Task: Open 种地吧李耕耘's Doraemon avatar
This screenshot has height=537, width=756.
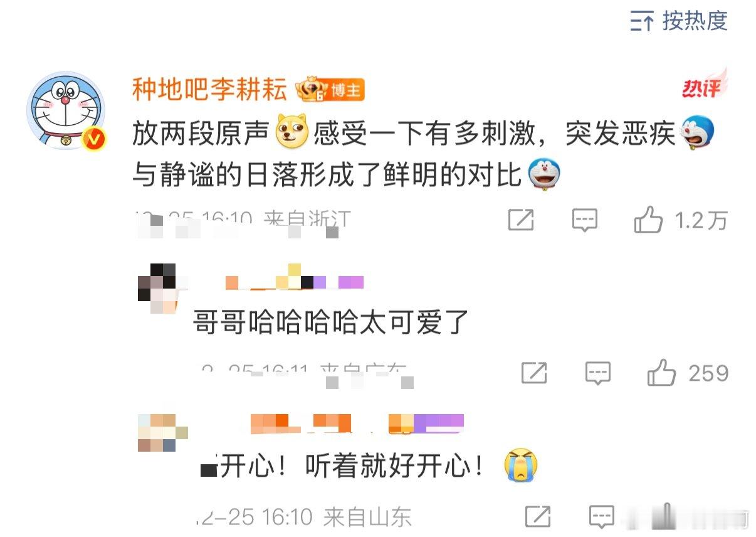Action: 66,110
